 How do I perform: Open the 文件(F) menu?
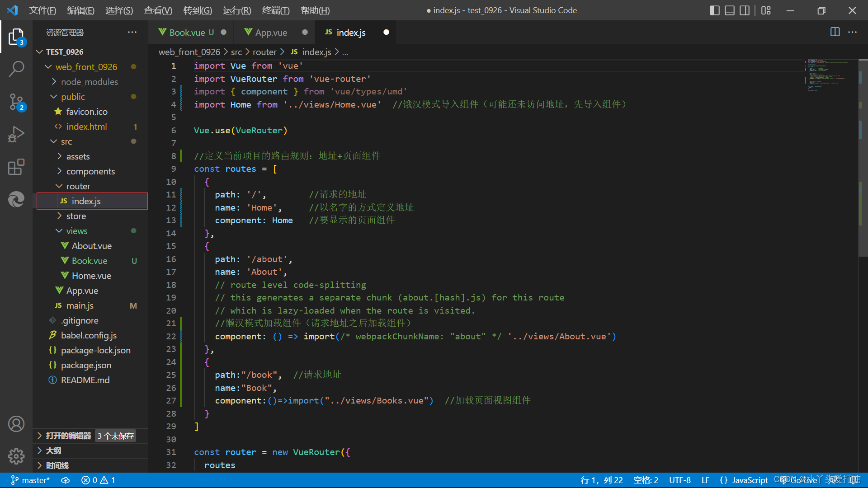[x=42, y=10]
